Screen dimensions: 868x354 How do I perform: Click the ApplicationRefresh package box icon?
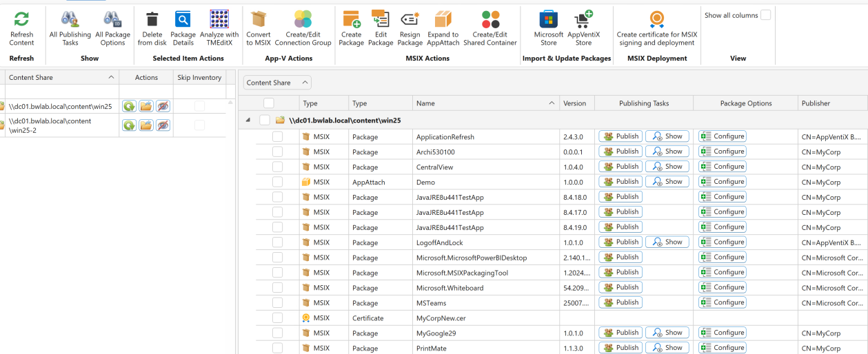click(x=306, y=137)
